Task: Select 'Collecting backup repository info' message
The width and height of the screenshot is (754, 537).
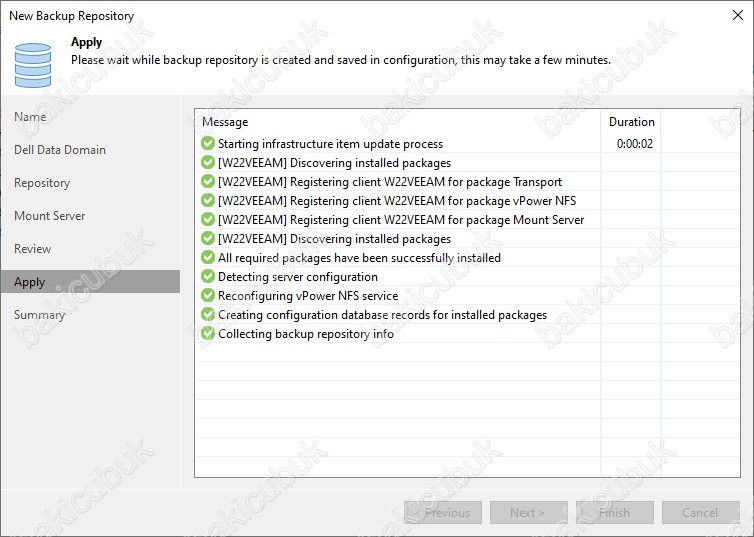Action: coord(306,334)
